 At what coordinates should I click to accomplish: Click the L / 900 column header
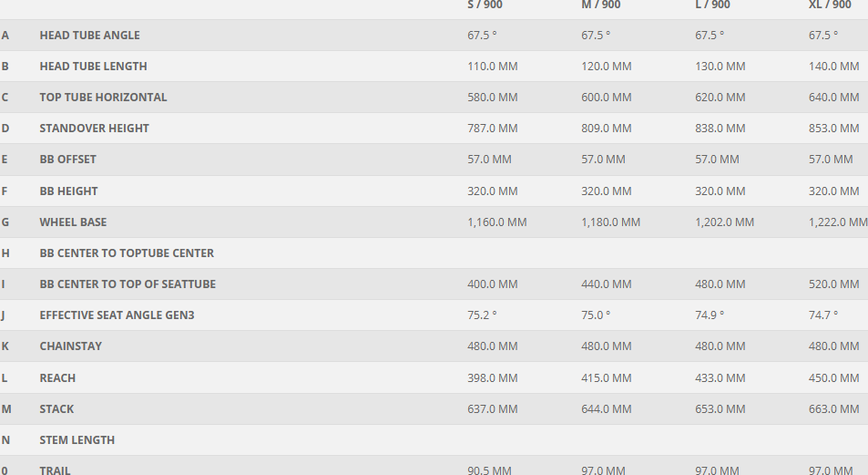click(x=712, y=5)
